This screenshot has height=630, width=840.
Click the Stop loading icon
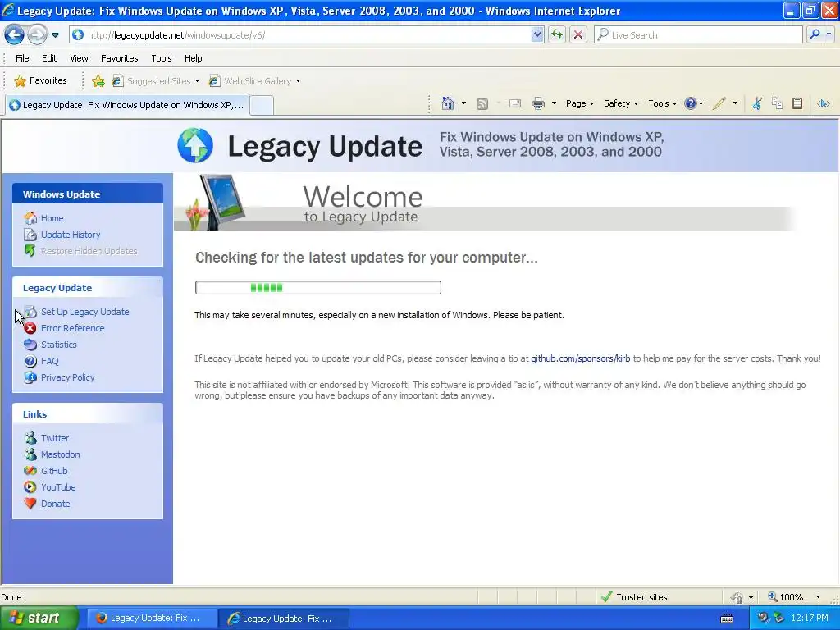[x=578, y=34]
